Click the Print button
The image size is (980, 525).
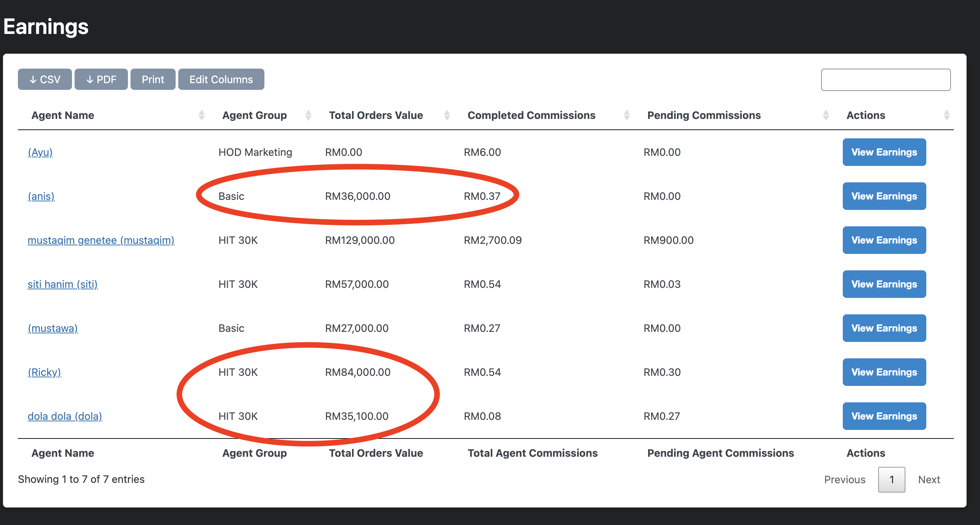pos(153,79)
